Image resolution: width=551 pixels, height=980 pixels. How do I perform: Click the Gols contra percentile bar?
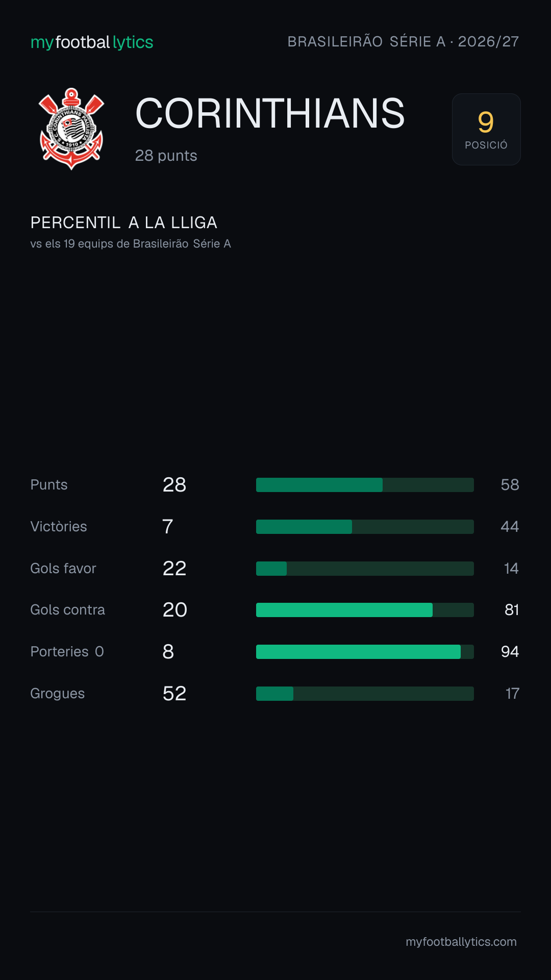click(x=365, y=610)
